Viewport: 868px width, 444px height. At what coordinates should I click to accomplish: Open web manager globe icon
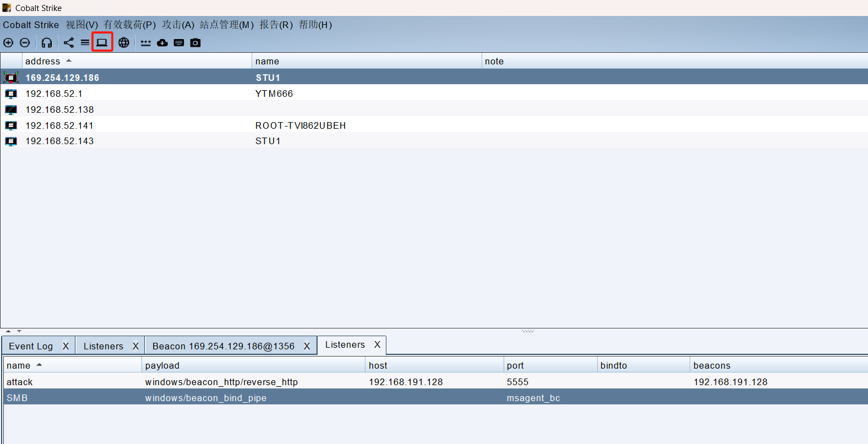point(124,42)
